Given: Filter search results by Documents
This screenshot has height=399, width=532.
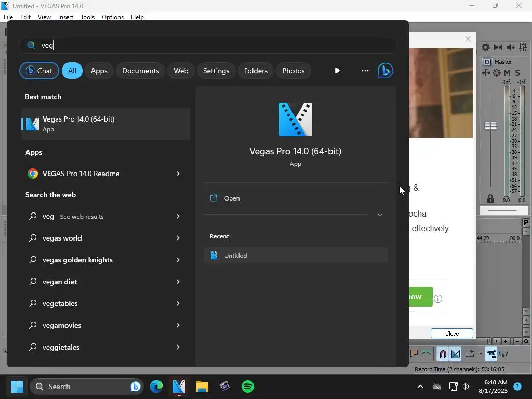Looking at the screenshot, I should click(x=140, y=71).
